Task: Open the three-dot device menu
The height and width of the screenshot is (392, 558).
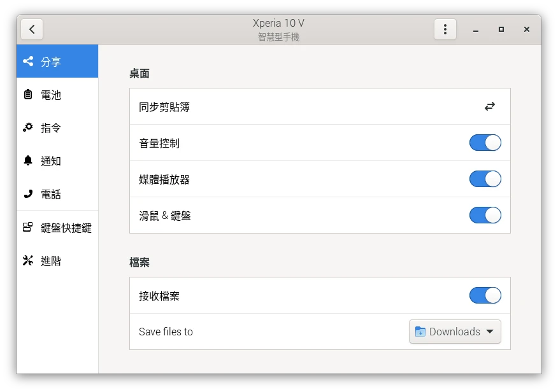Action: point(445,29)
